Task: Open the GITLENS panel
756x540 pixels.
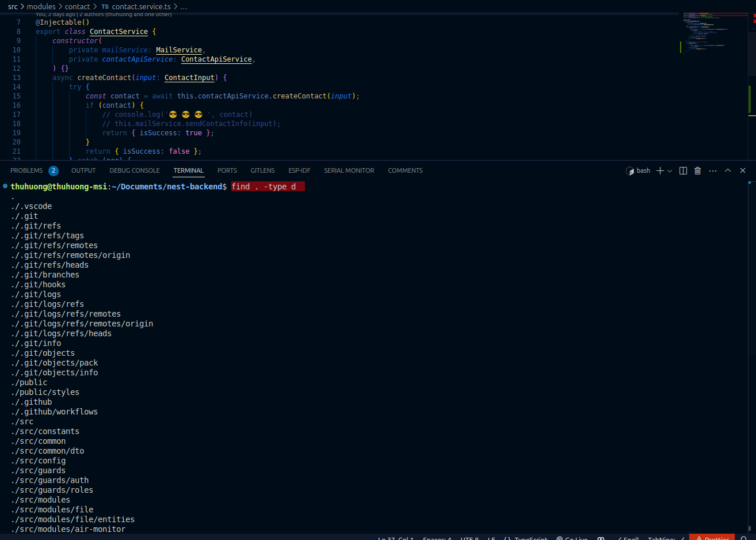Action: coord(262,170)
